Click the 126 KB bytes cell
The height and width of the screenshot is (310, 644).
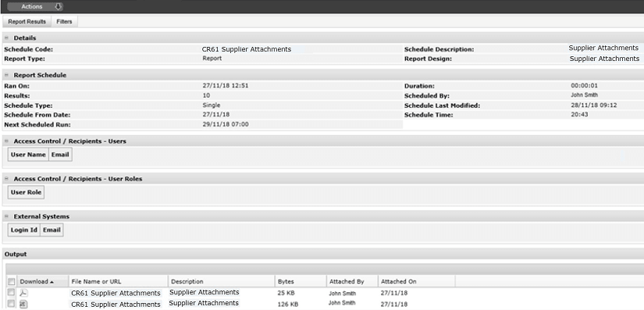(x=288, y=305)
